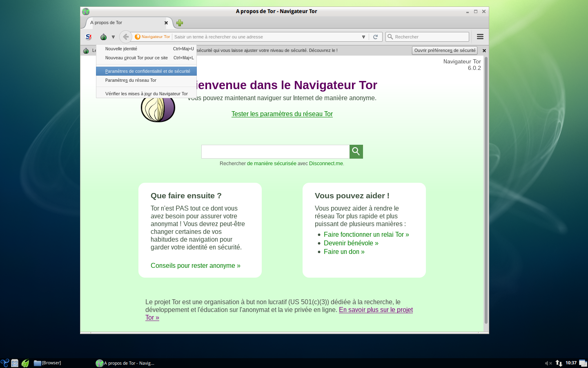
Task: Click the Faire un don link
Action: click(344, 252)
